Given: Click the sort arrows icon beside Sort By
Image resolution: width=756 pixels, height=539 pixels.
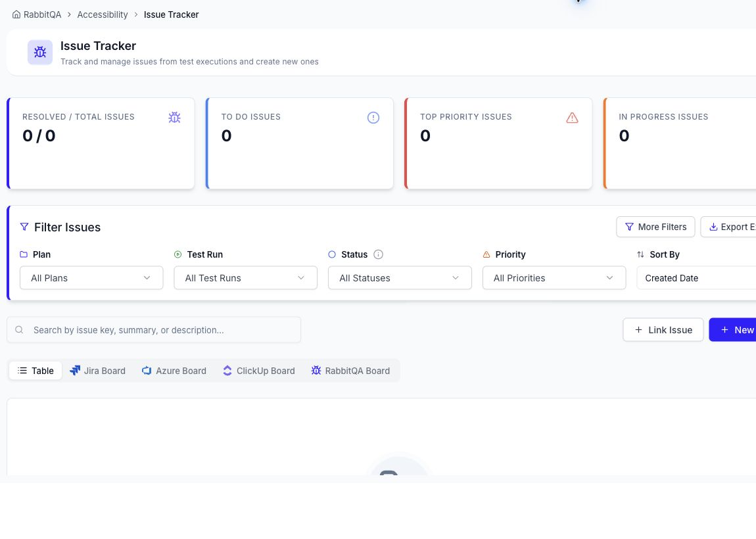Looking at the screenshot, I should click(640, 254).
